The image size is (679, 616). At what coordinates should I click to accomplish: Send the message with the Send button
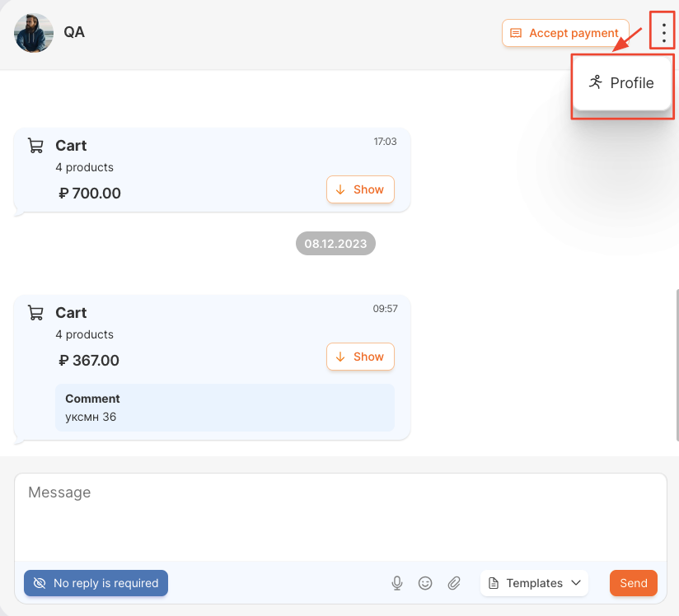coord(633,583)
